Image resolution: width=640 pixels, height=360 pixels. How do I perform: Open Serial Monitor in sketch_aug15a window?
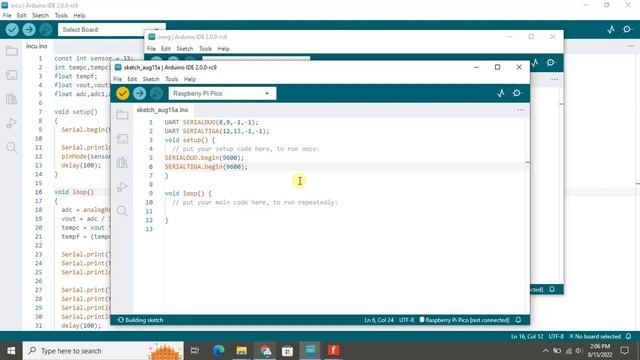click(x=517, y=93)
